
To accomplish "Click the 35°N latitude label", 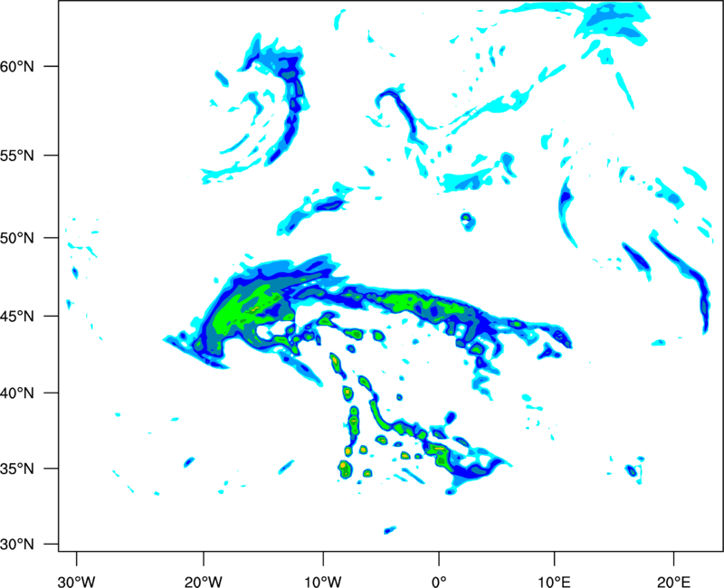I will [17, 469].
